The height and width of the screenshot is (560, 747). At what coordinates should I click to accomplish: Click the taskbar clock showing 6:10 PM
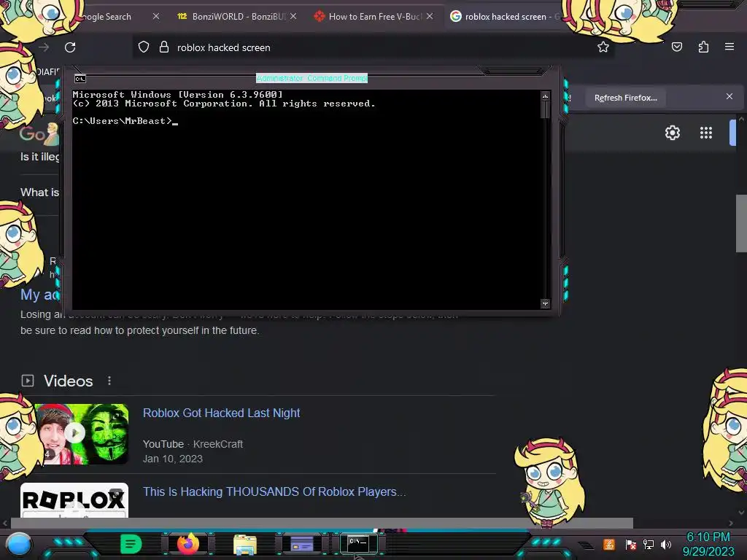point(708,537)
